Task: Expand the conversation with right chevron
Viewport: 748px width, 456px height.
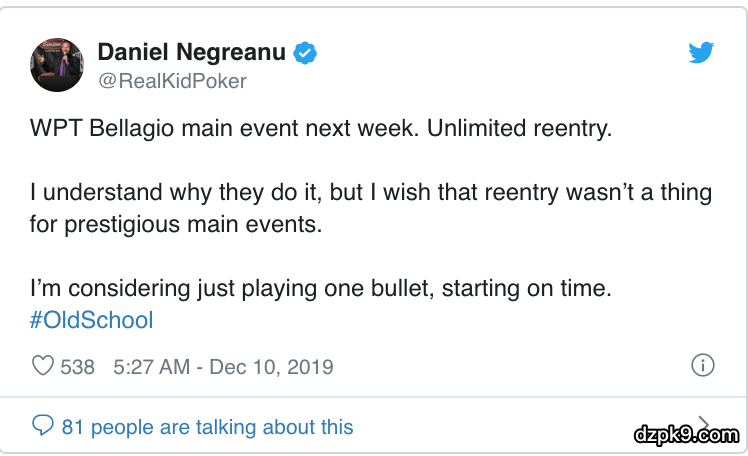Action: coord(703,423)
